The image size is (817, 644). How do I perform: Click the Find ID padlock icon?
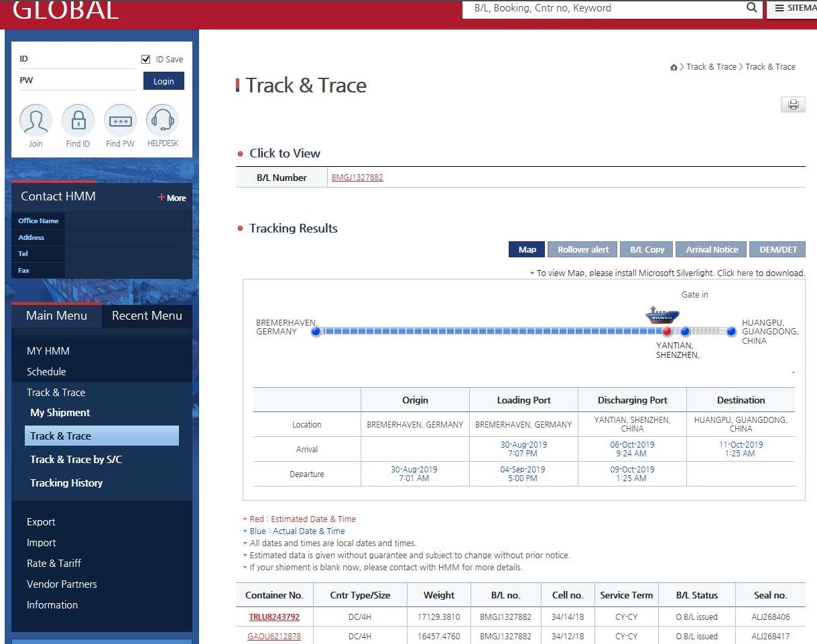[x=78, y=121]
